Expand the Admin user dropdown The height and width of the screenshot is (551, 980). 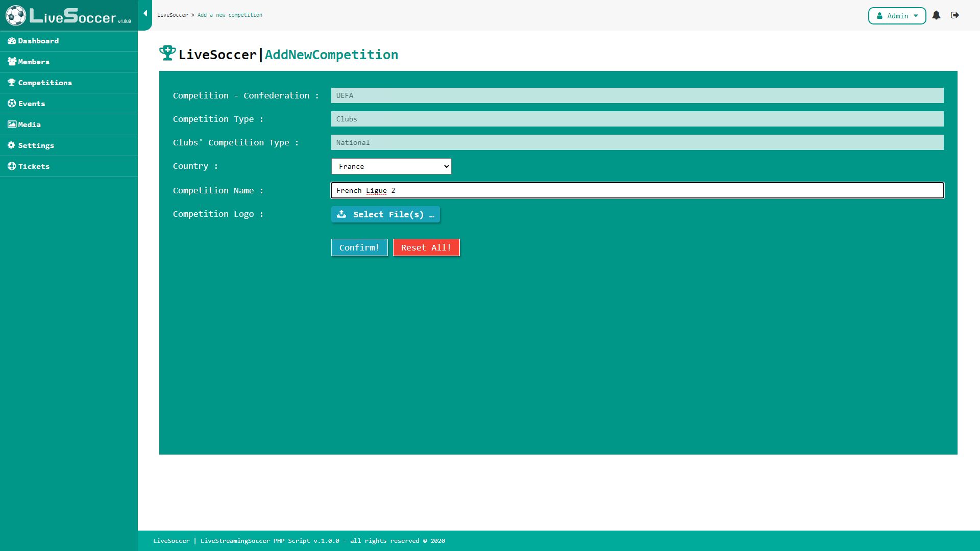click(897, 16)
